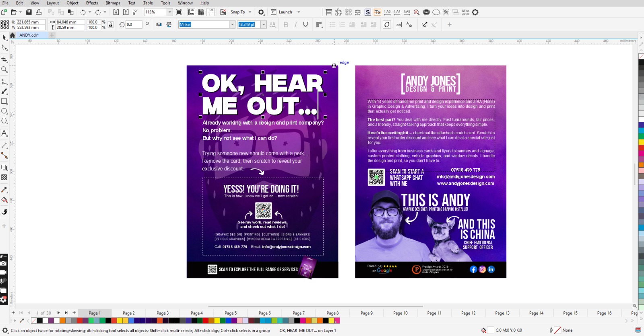Select the Pick tool in the toolbox
The height and width of the screenshot is (336, 644).
pyautogui.click(x=4, y=37)
